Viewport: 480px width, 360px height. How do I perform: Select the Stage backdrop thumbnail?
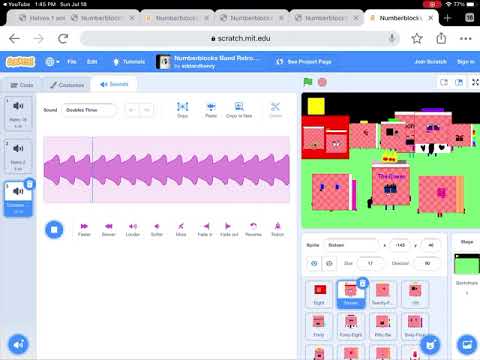click(467, 264)
